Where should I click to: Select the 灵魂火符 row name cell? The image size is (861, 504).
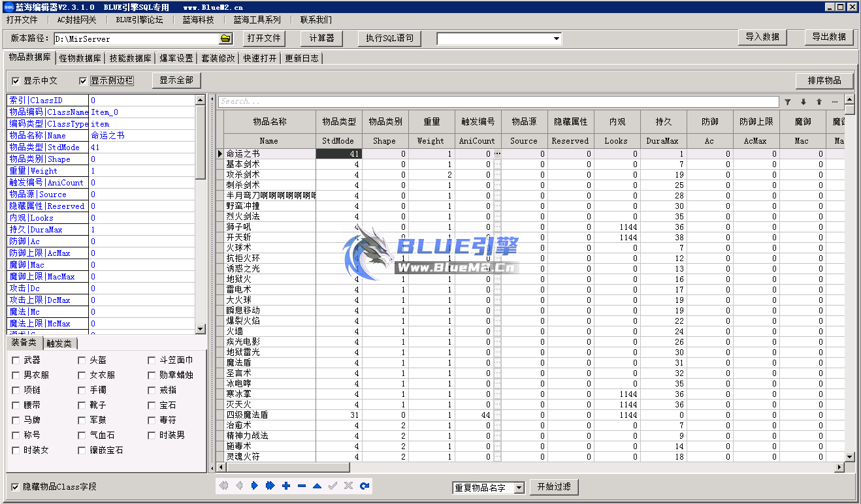point(270,457)
